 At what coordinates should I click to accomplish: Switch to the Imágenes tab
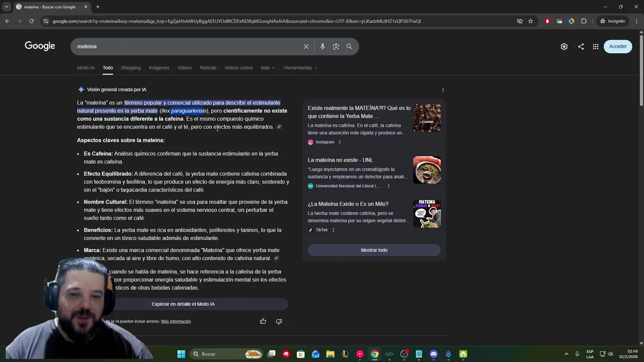pyautogui.click(x=159, y=68)
